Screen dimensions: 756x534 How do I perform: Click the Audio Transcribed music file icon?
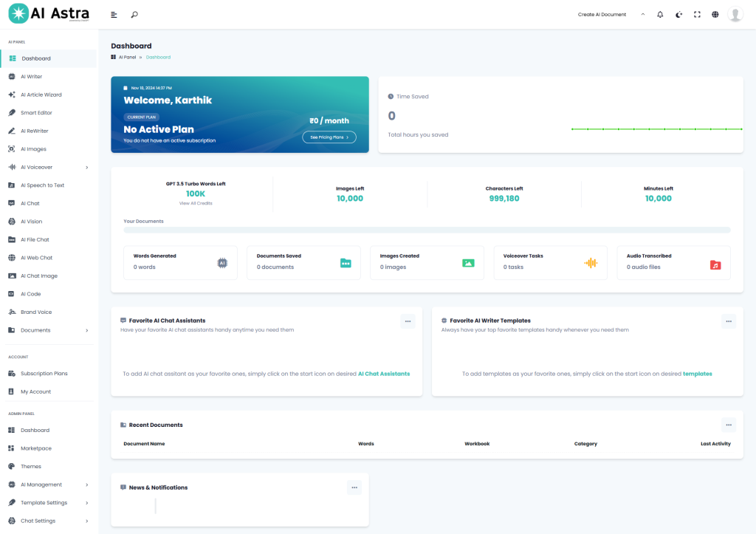[x=715, y=264]
